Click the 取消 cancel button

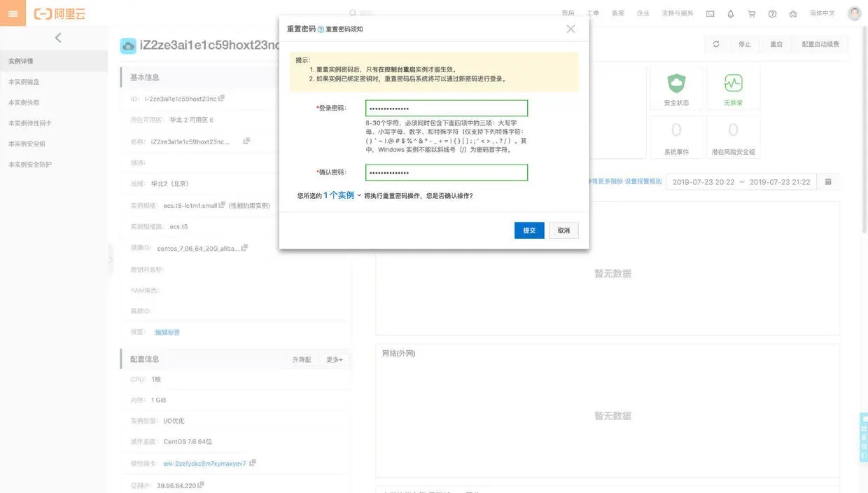click(x=563, y=230)
